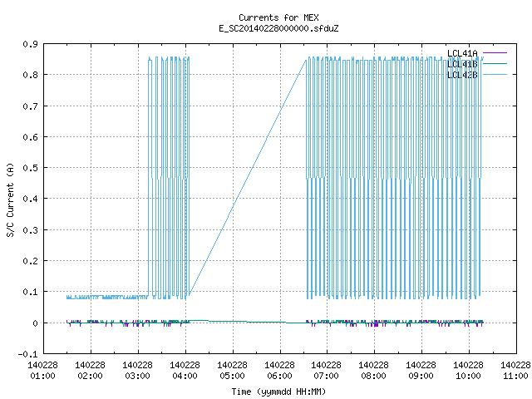Click the 140228 01:00 time tick label

click(x=42, y=371)
